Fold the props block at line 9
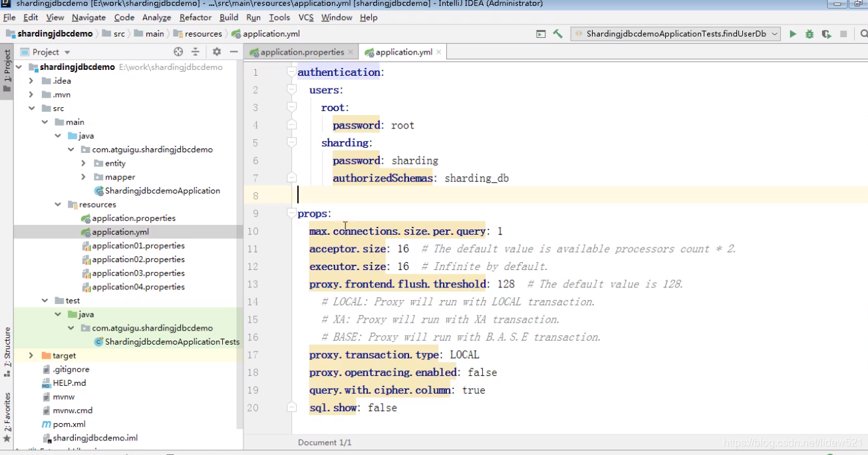 [291, 213]
